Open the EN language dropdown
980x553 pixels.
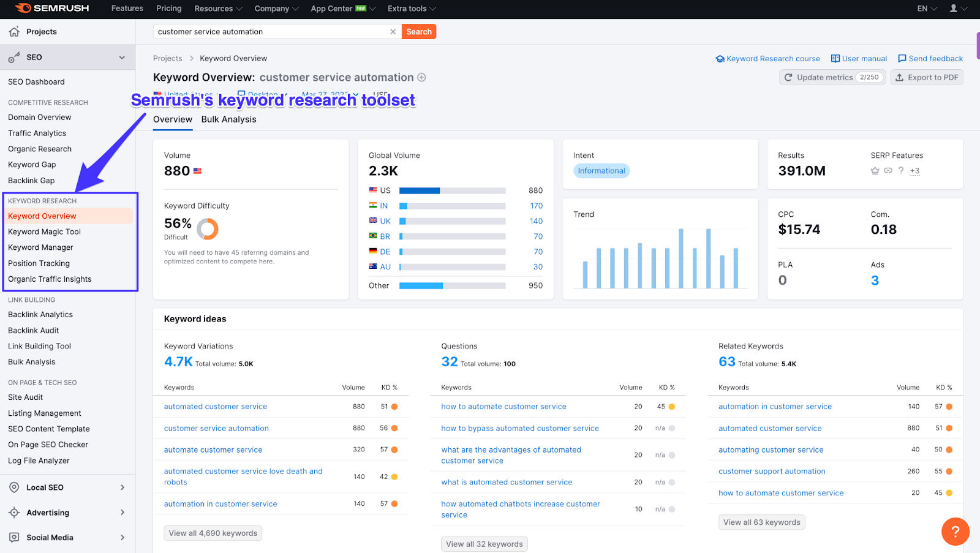927,9
